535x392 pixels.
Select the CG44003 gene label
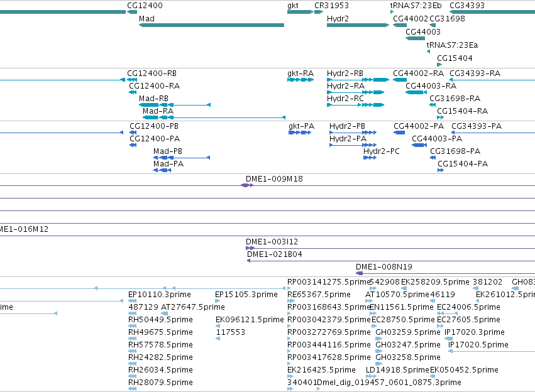point(423,32)
